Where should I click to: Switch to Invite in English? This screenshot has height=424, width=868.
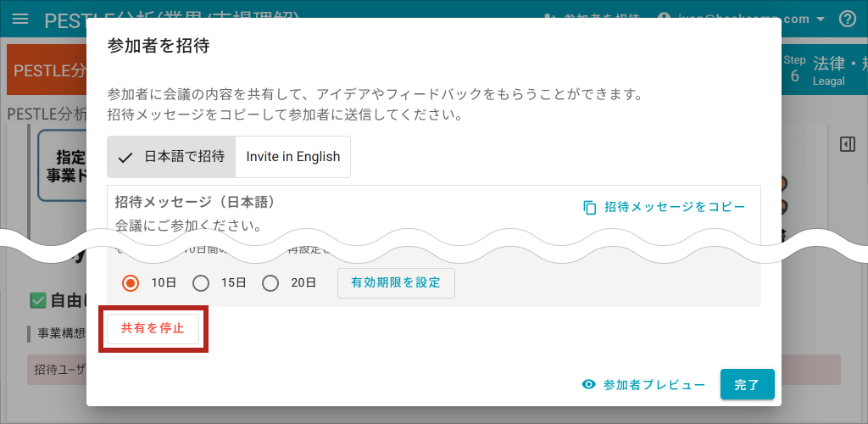click(292, 157)
